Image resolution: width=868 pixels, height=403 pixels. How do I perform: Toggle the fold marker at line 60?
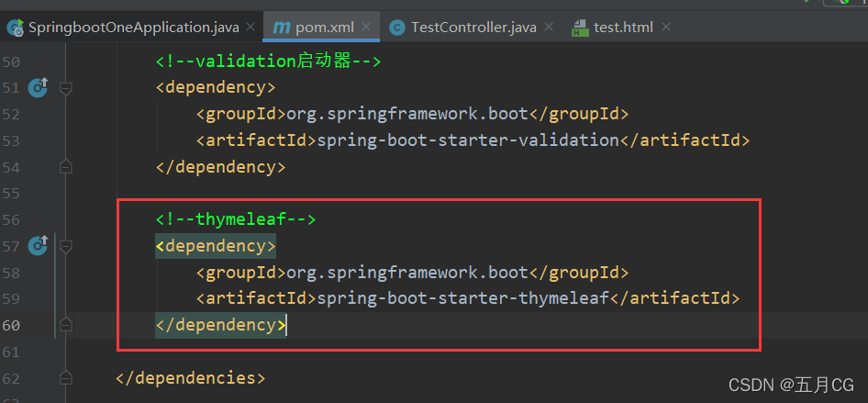(x=66, y=324)
